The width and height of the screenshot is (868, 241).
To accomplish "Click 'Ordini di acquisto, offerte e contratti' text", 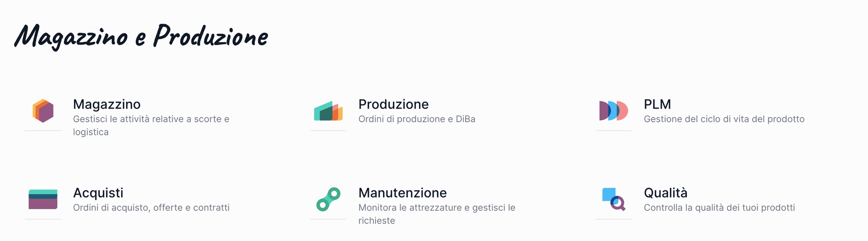I will point(151,208).
